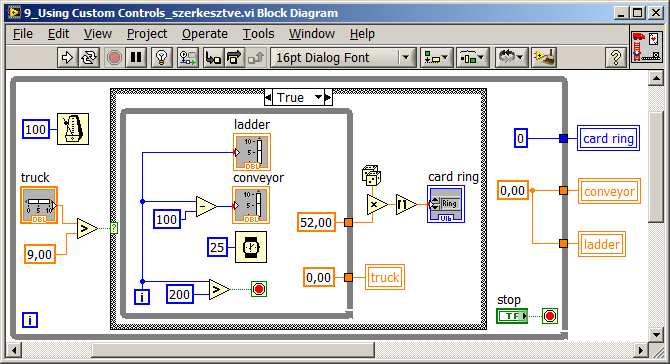
Task: Open the Operate menu
Action: click(205, 34)
